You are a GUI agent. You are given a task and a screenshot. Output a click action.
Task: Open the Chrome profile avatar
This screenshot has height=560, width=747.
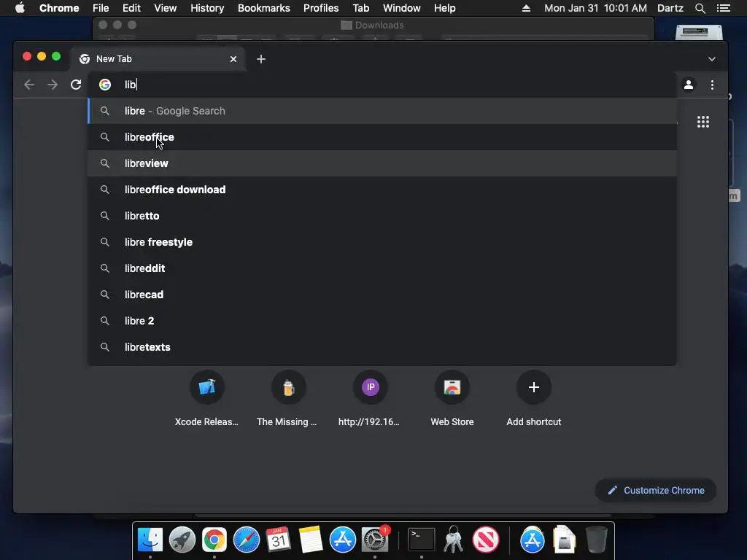[x=689, y=85]
